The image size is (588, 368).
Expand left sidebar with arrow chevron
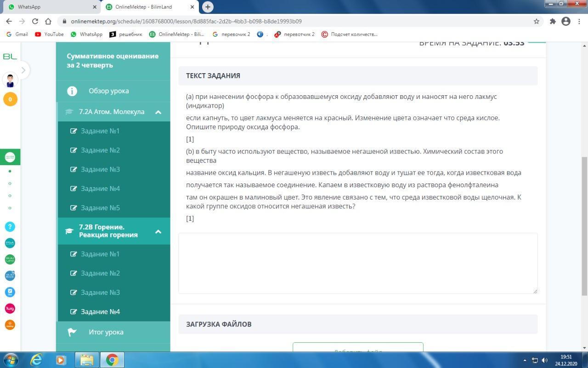click(23, 70)
